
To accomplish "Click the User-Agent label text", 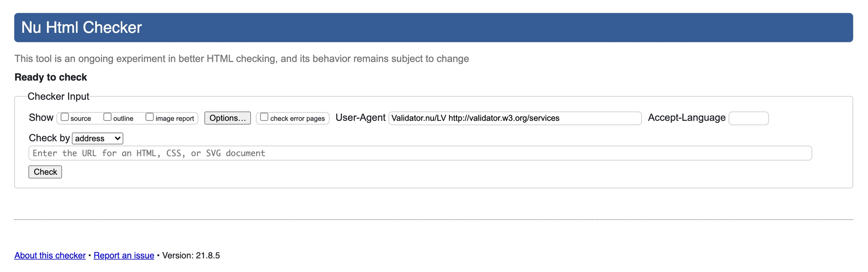I will tap(360, 118).
